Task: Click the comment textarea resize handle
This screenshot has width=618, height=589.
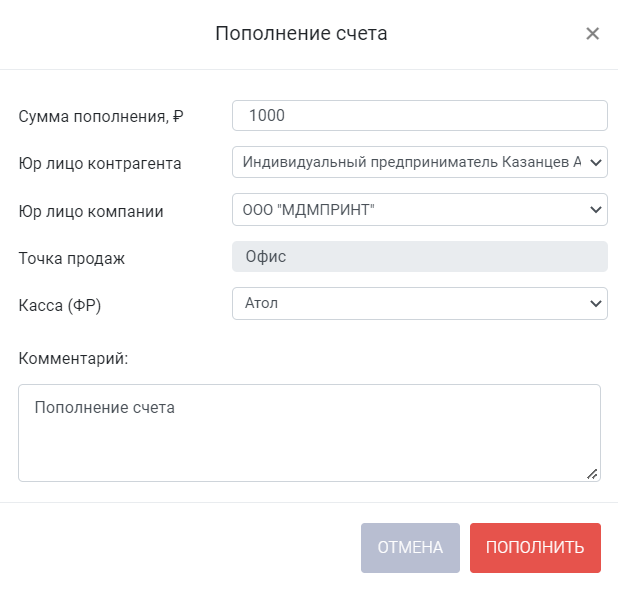Action: [592, 474]
